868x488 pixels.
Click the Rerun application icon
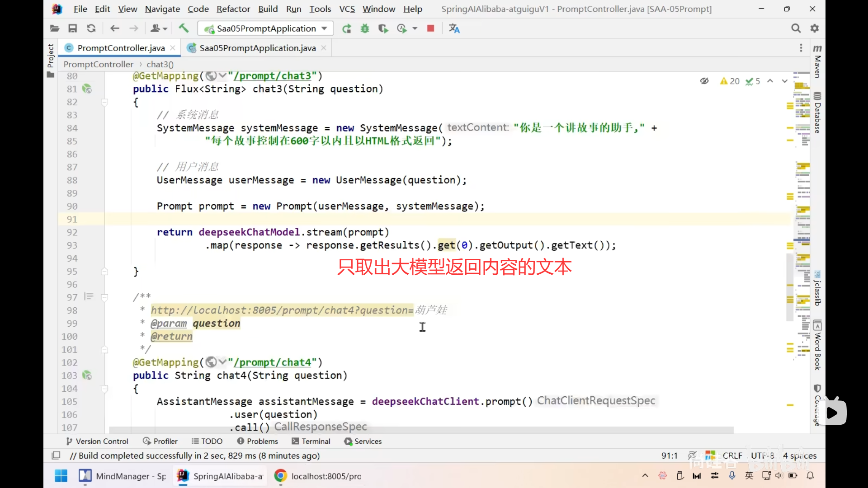[346, 28]
